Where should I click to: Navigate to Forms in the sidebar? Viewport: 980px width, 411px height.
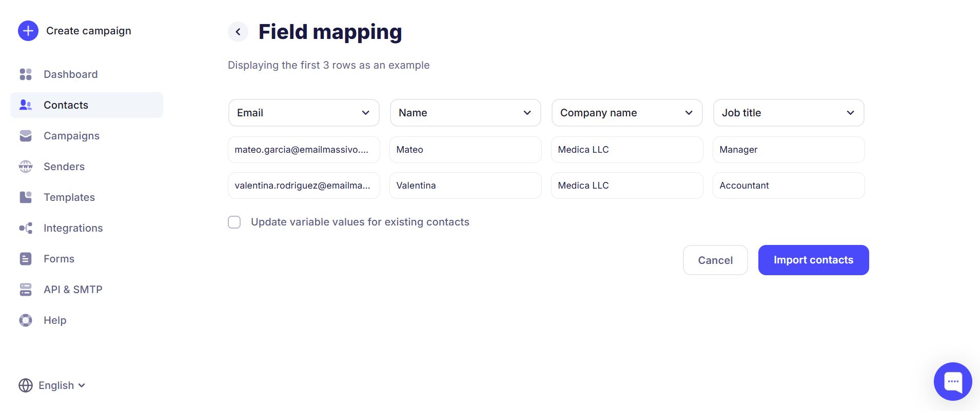click(x=59, y=259)
